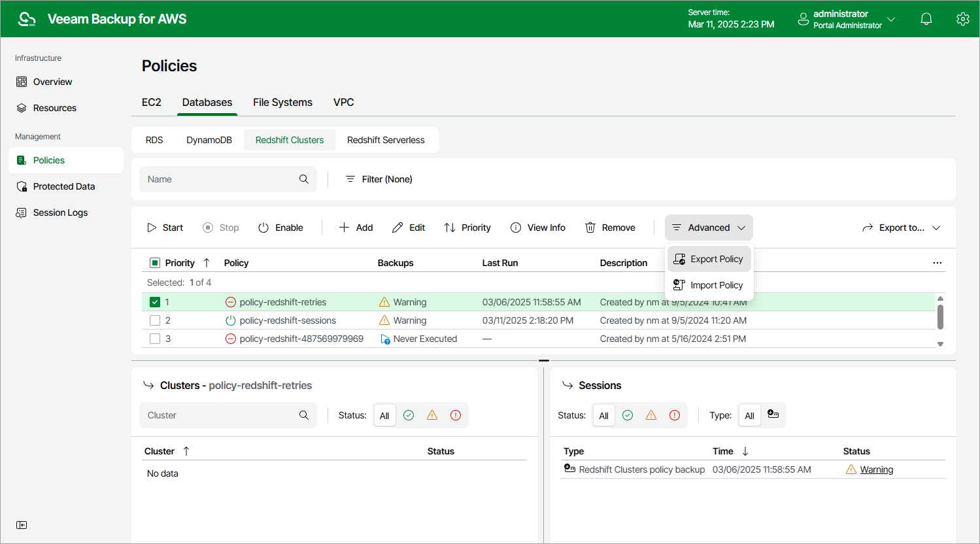Click the enabled status icon of policy-redshift-sessions
The width and height of the screenshot is (980, 544).
[x=231, y=320]
